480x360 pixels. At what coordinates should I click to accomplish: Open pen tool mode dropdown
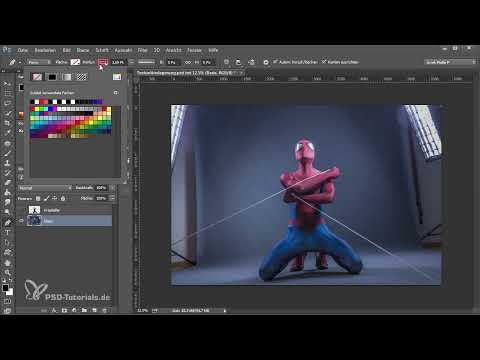point(39,62)
